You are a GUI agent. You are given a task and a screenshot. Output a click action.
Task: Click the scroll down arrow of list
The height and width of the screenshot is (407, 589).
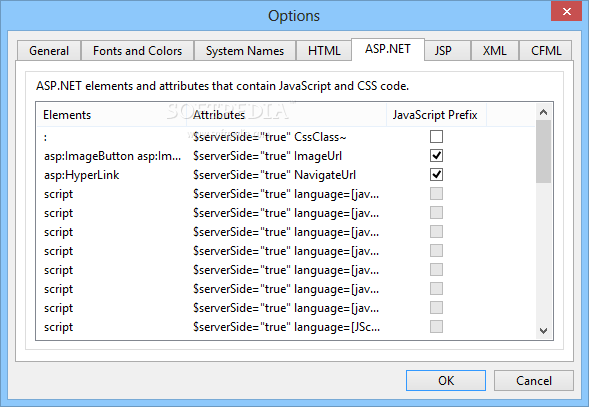click(x=543, y=331)
